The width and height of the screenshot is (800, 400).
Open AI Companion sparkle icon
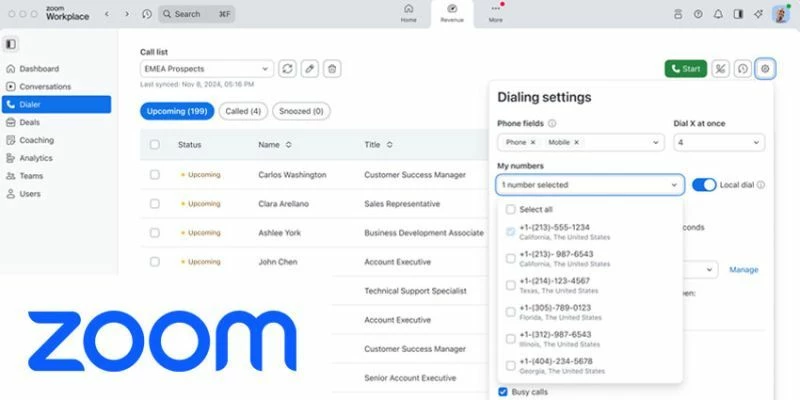click(758, 14)
